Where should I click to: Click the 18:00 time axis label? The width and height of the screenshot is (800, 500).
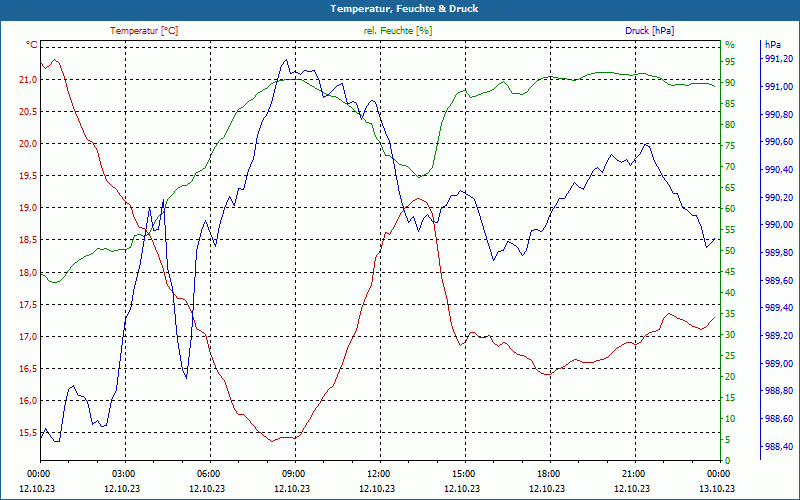coord(548,474)
